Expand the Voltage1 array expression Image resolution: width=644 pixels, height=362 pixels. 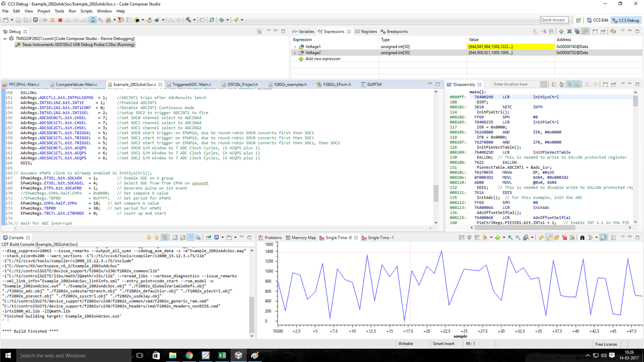tap(295, 47)
